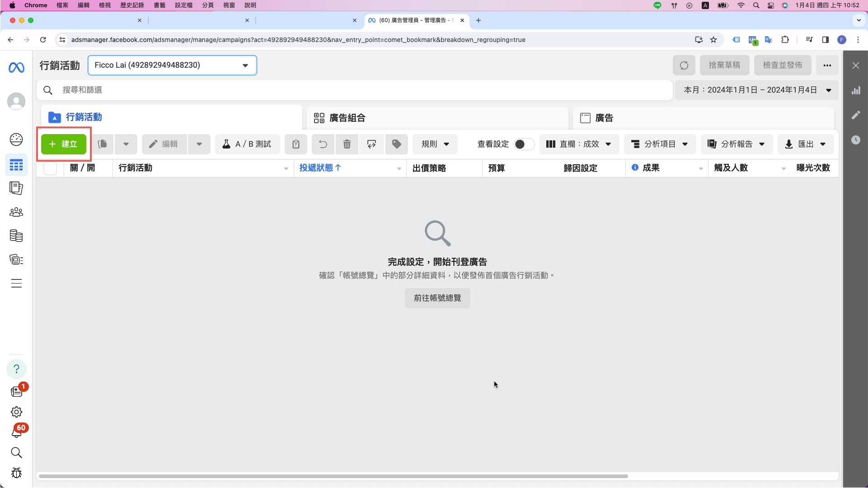Open the bar chart icon in right panel
The height and width of the screenshot is (488, 868).
(x=856, y=91)
